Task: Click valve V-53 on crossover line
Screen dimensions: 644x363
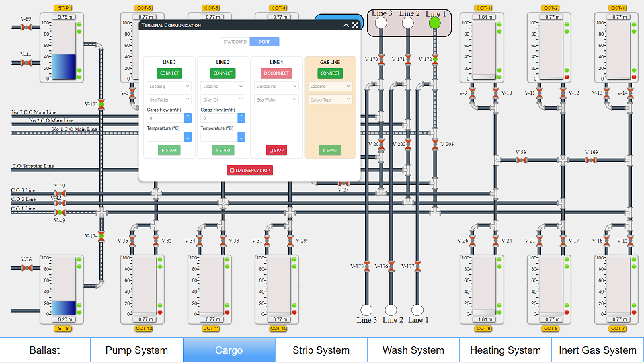Action: 521,160
